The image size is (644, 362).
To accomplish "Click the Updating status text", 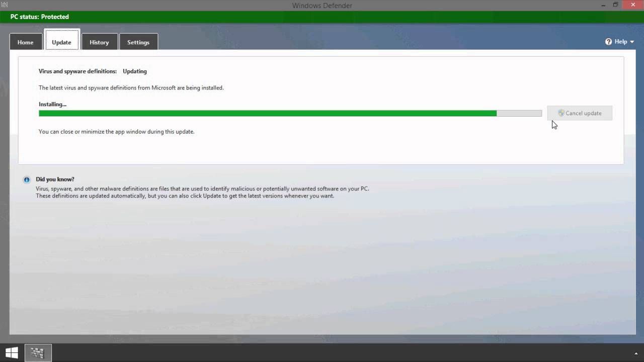I will [135, 71].
